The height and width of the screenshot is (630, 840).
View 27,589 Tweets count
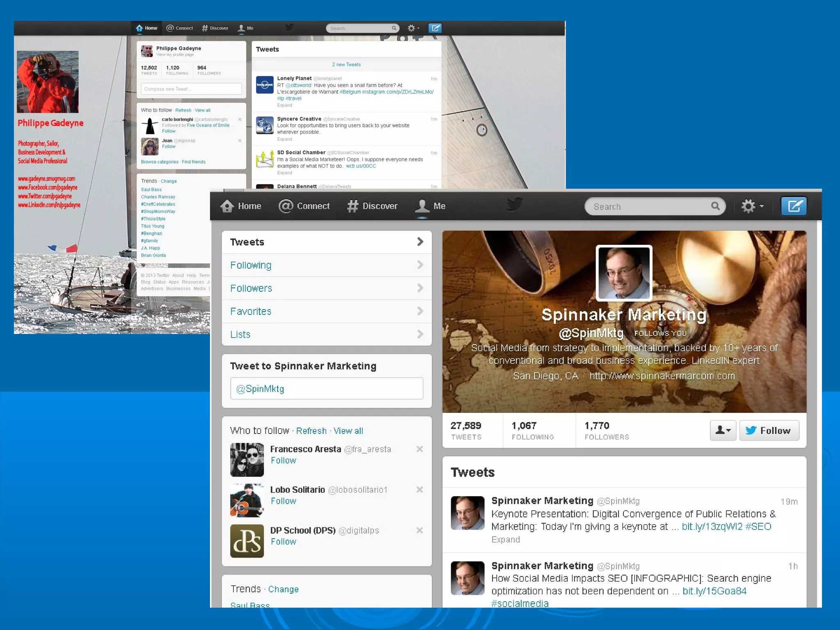466,430
